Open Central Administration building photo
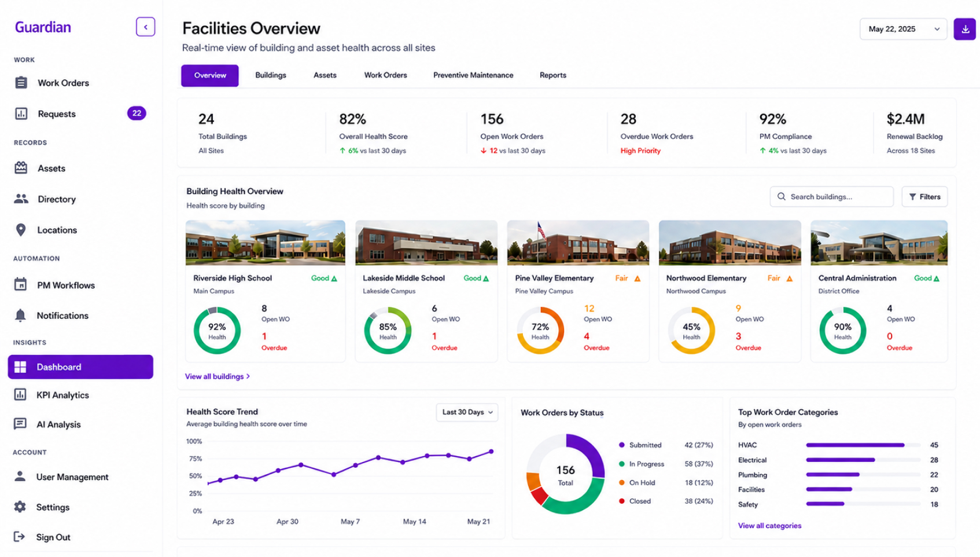This screenshot has height=557, width=980. pyautogui.click(x=879, y=243)
